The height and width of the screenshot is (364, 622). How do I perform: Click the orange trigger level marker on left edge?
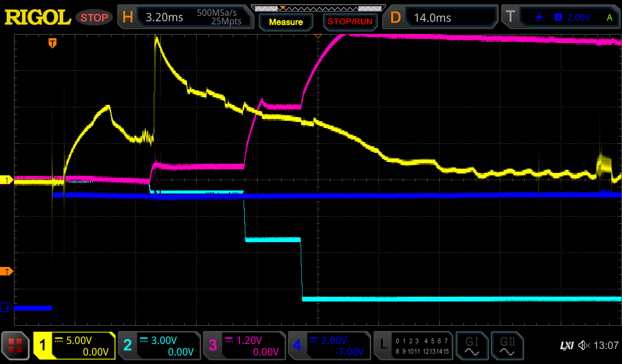[x=7, y=271]
